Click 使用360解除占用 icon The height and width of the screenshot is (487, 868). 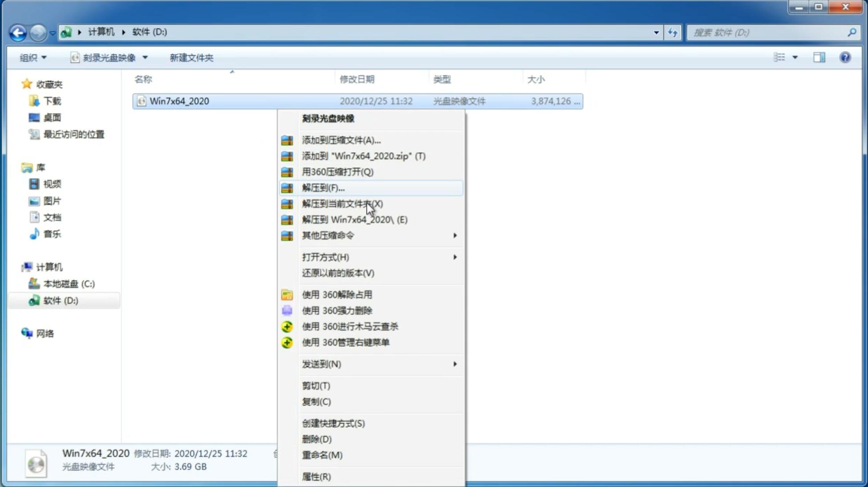pos(287,294)
